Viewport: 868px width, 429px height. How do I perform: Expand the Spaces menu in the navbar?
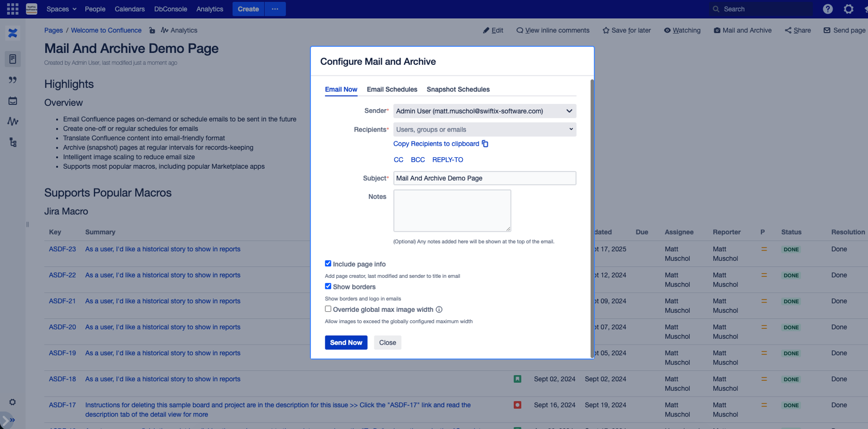point(61,9)
